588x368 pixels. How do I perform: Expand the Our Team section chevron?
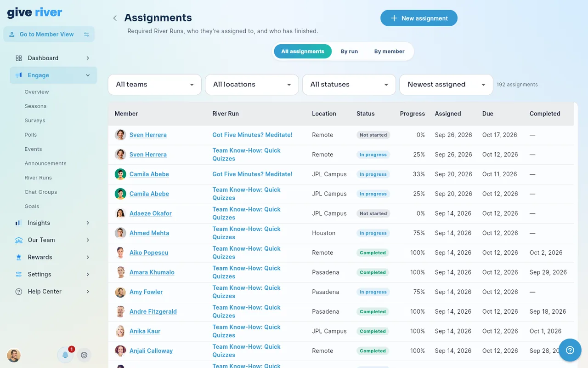88,240
